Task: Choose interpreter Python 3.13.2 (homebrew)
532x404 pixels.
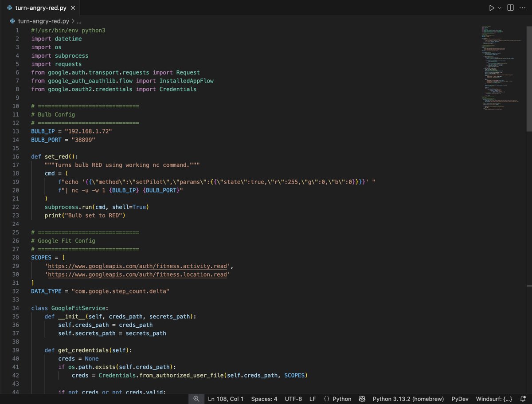Action: (408, 399)
